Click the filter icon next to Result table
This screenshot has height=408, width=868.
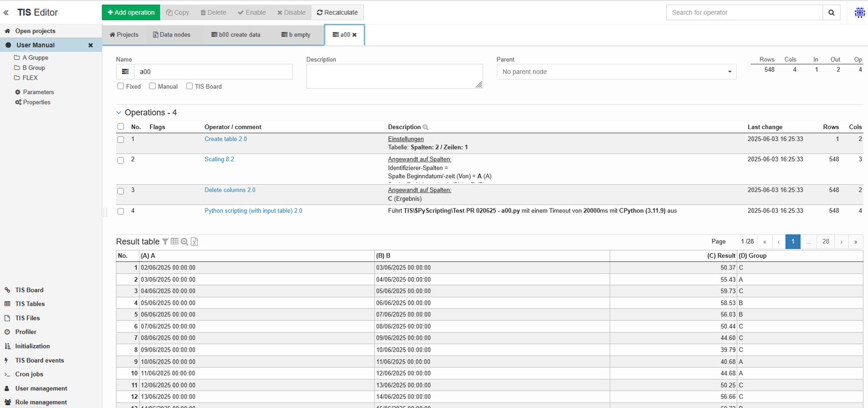(x=165, y=242)
